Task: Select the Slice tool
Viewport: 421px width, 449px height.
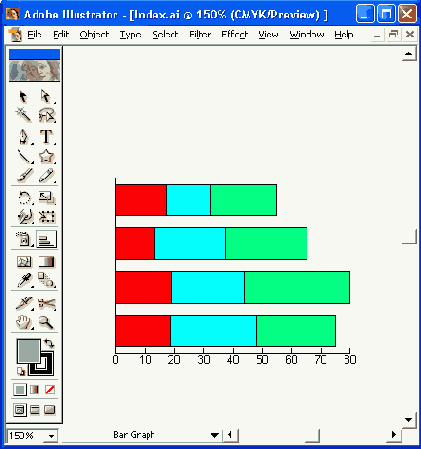Action: [24, 303]
